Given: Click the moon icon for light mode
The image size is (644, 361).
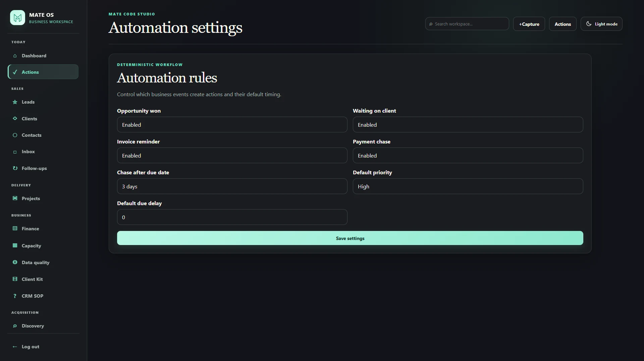Looking at the screenshot, I should pos(589,24).
